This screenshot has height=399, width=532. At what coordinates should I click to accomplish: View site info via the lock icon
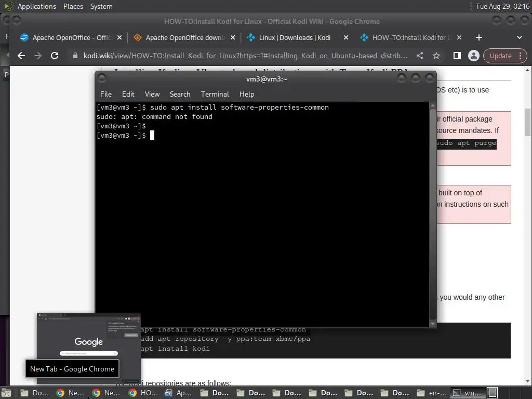pos(75,56)
